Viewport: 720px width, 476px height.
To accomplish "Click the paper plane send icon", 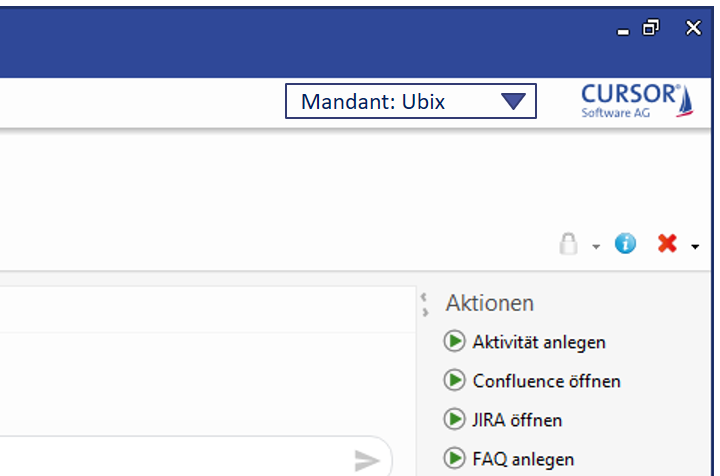I will 367,460.
